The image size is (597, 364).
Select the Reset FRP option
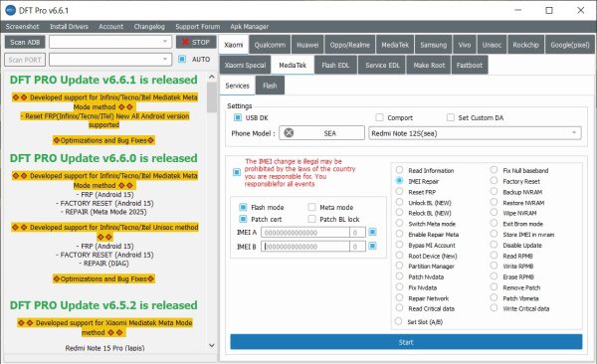(x=399, y=191)
